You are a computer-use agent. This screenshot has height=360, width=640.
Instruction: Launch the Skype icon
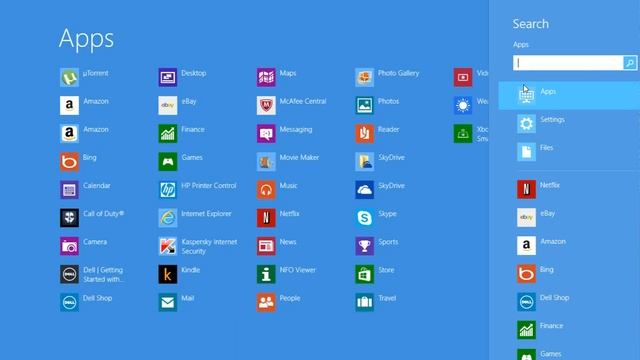click(x=364, y=218)
